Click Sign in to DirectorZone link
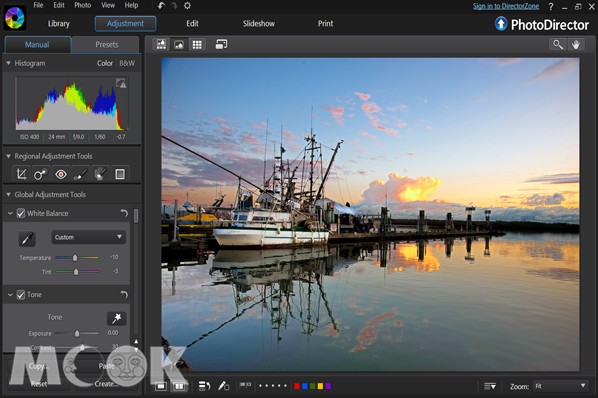 point(506,6)
